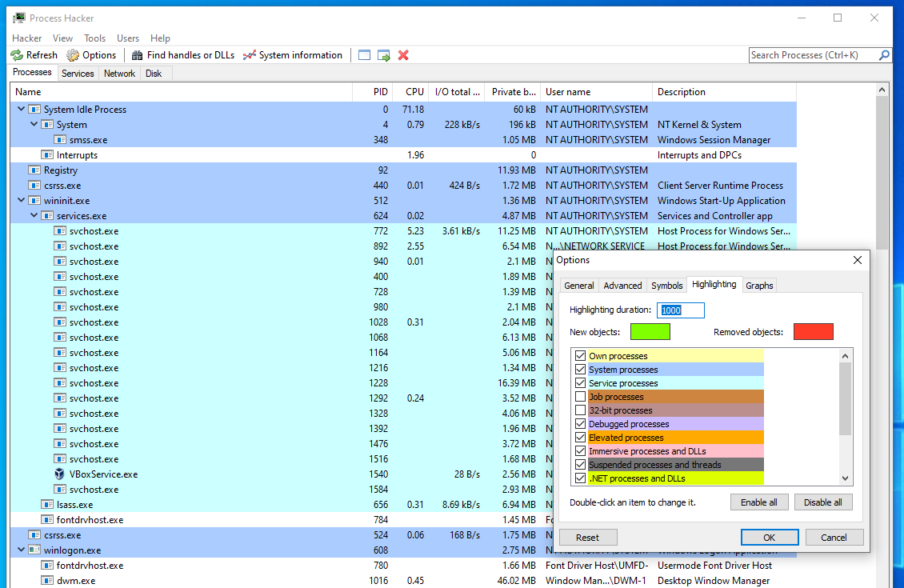Click the Interrupts row icon
904x588 pixels.
(47, 155)
